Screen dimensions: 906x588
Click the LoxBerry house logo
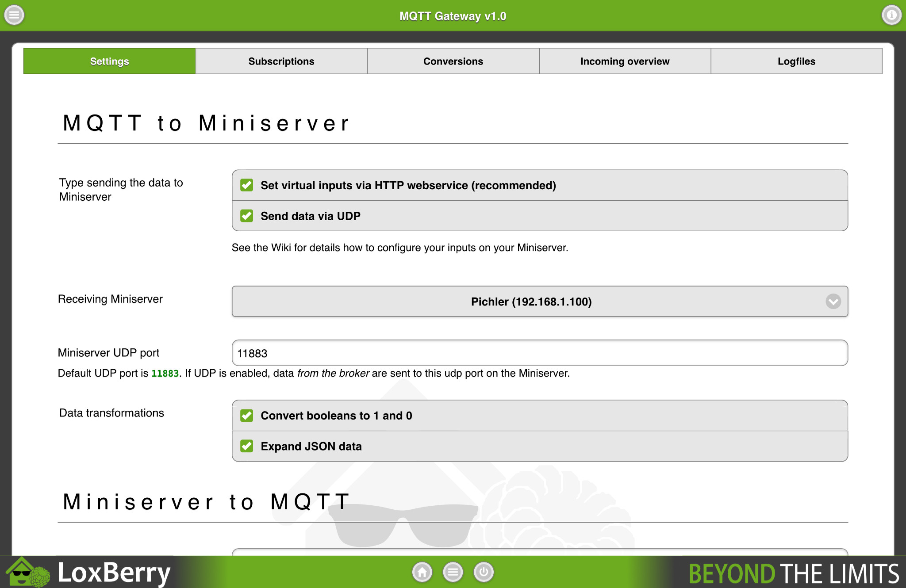coord(27,573)
